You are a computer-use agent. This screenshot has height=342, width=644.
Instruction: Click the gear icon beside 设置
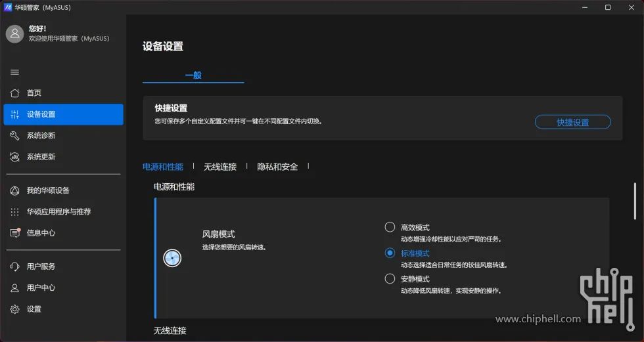tap(14, 309)
